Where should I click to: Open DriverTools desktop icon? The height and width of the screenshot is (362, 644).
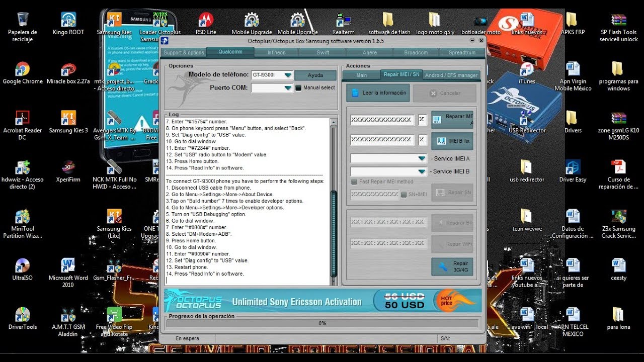tap(23, 319)
